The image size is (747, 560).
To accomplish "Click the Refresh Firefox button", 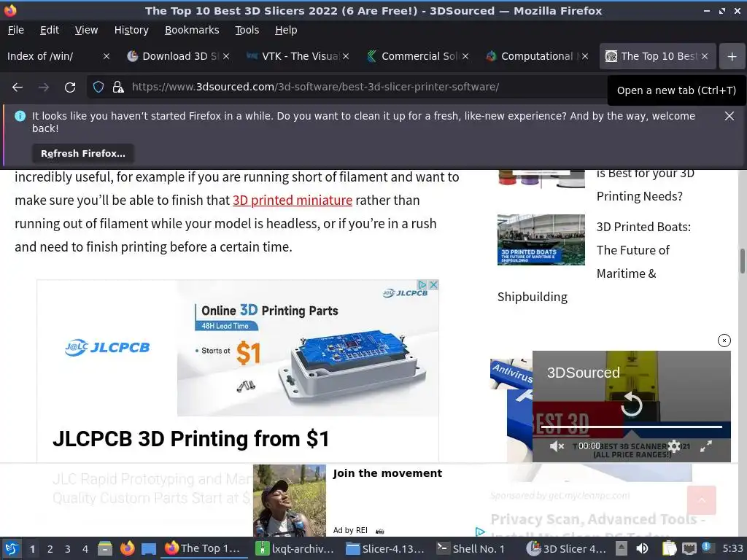I will (83, 153).
